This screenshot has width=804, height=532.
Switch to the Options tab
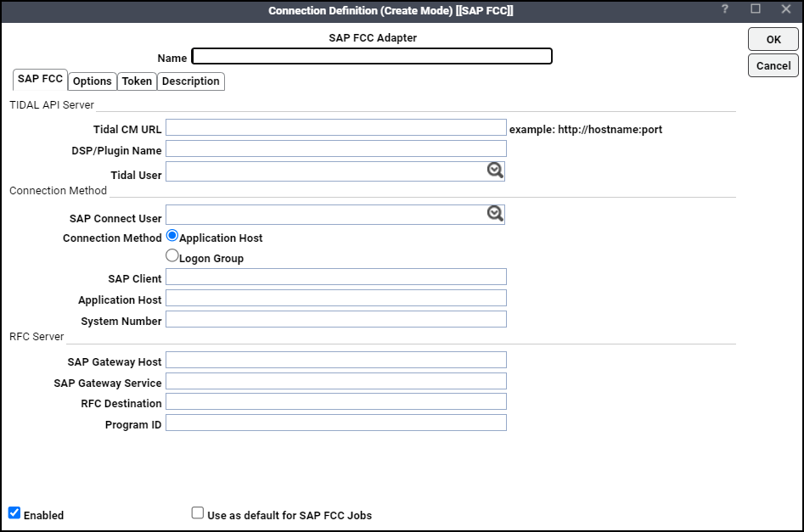[93, 81]
